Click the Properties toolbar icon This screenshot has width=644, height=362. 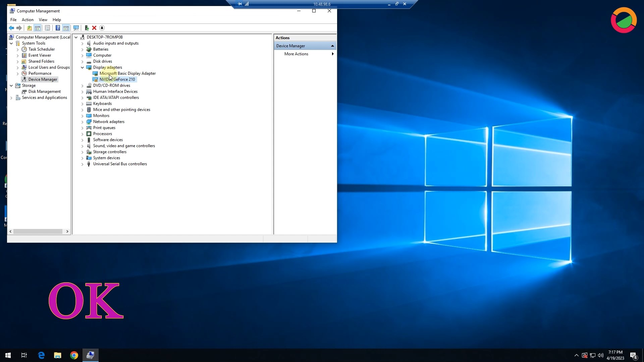click(x=47, y=28)
